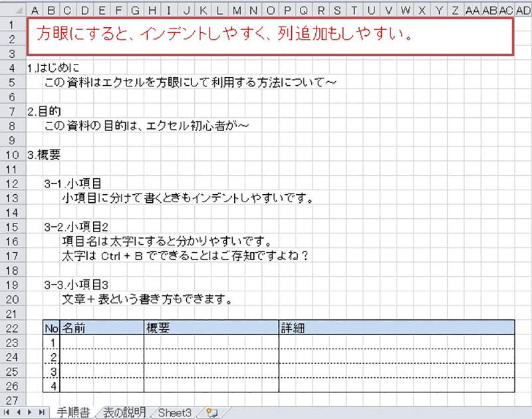This screenshot has width=532, height=419.
Task: Select the column AD header
Action: (523, 10)
